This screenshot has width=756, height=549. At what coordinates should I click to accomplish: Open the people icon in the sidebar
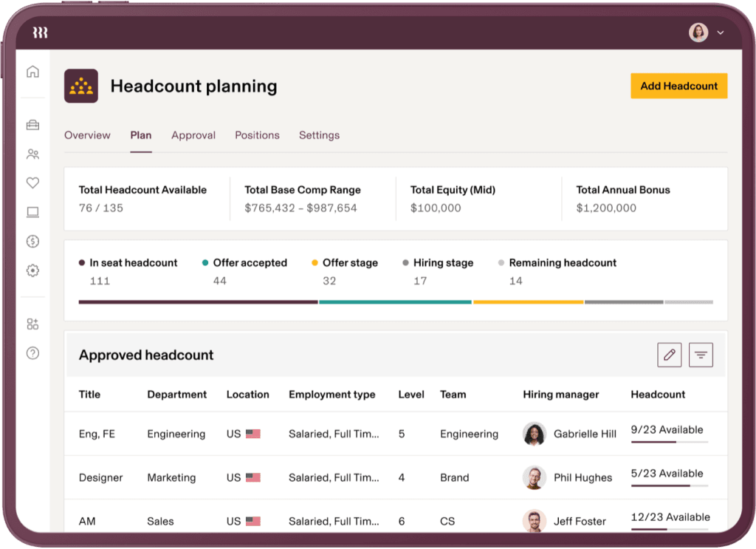(x=32, y=154)
